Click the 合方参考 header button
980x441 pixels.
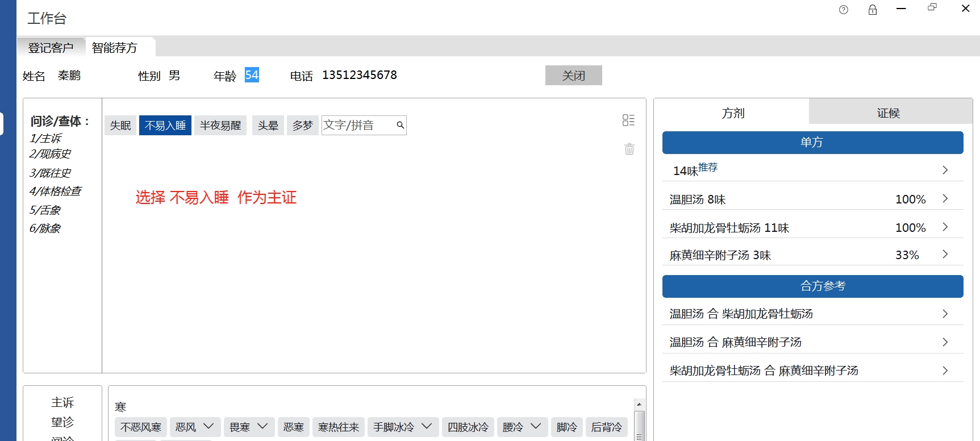(x=812, y=286)
